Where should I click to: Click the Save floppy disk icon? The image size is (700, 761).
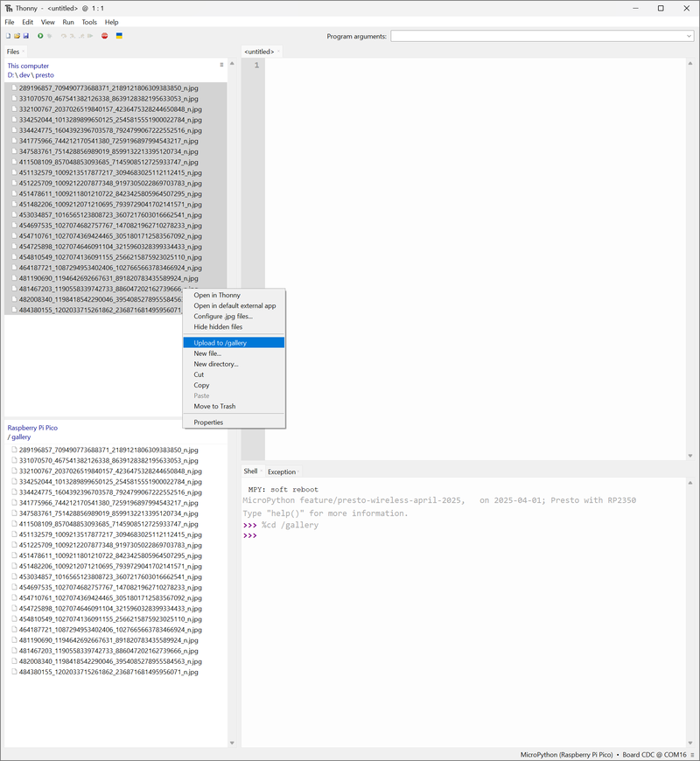click(x=26, y=36)
